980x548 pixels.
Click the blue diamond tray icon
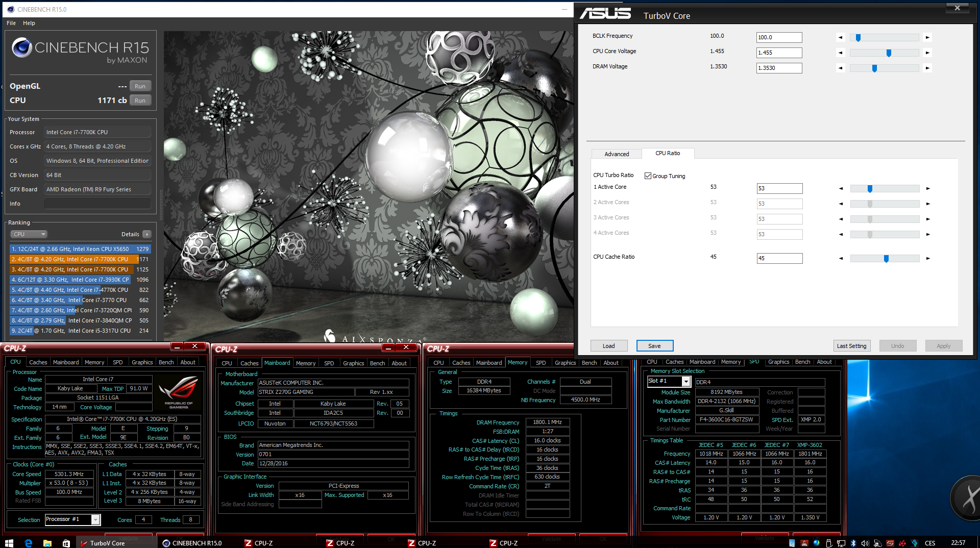(x=915, y=543)
